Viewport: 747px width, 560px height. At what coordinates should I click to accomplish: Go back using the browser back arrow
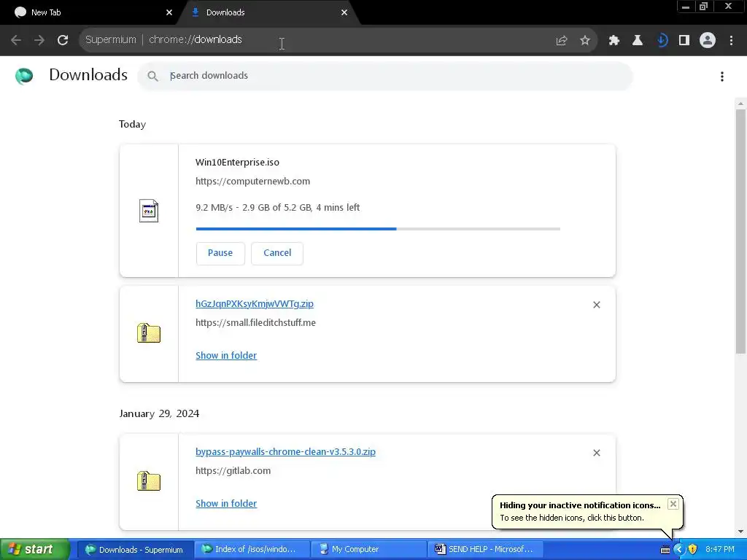(16, 40)
